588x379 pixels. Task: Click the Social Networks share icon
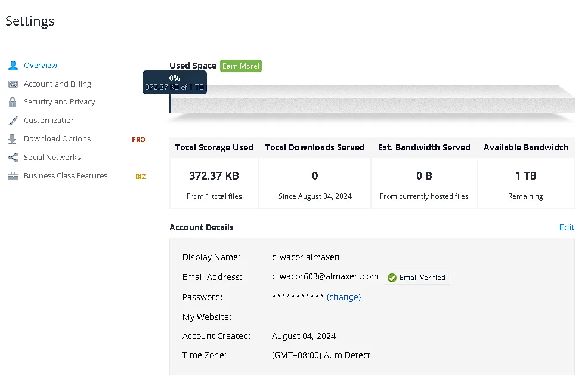click(13, 157)
